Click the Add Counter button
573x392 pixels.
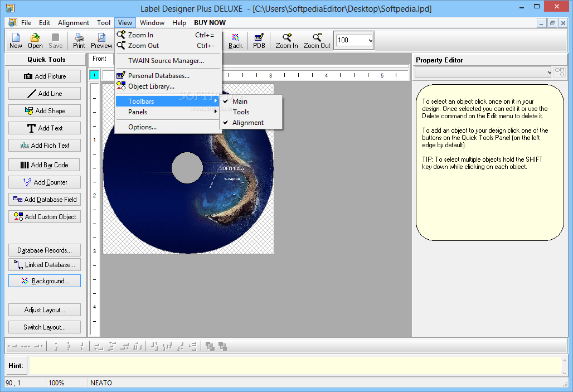[45, 182]
